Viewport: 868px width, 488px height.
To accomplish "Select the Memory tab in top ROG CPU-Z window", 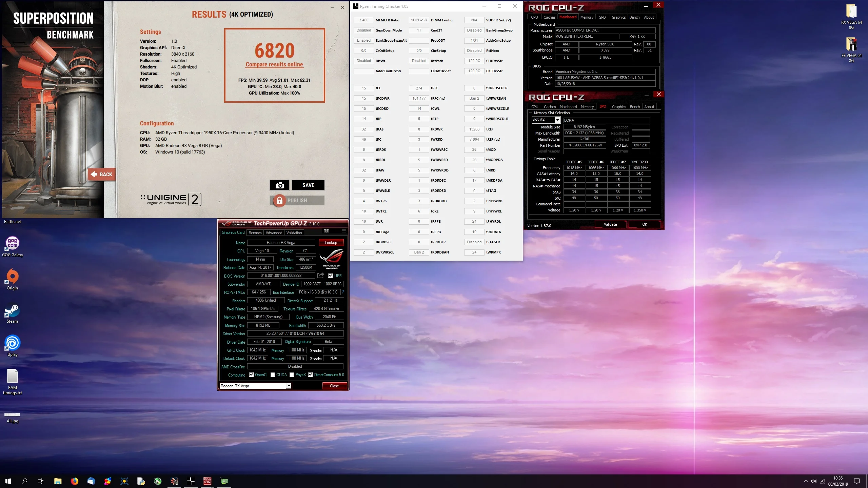I will pos(587,17).
